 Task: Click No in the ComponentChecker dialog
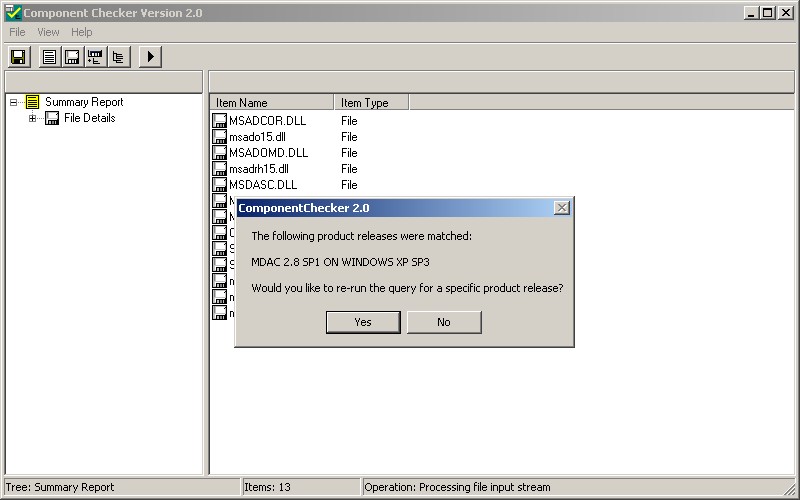(444, 322)
